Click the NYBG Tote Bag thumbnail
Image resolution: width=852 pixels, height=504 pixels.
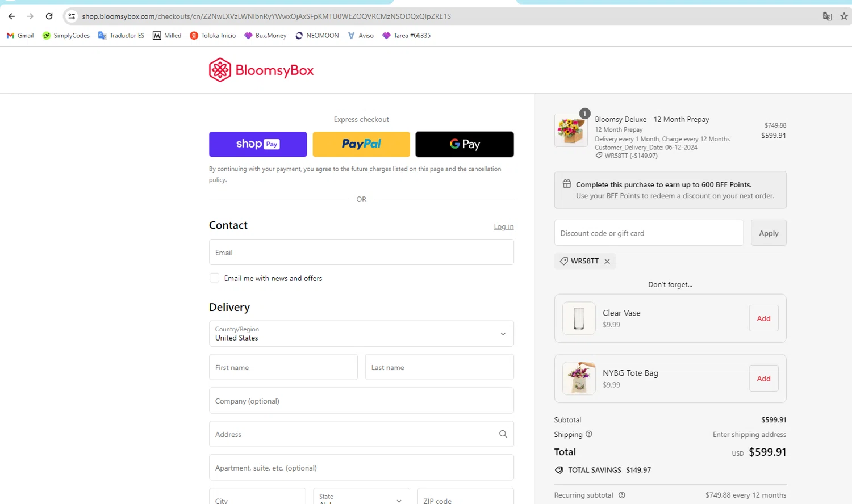point(579,379)
